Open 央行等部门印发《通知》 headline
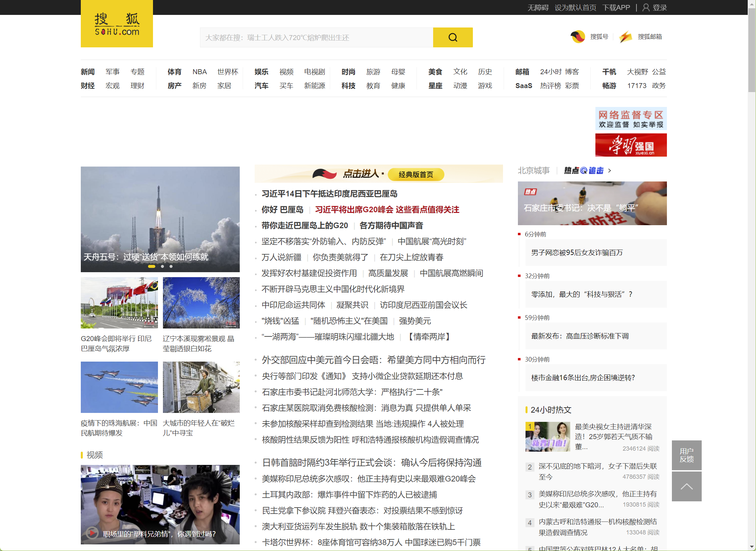Screen dimensions: 756x551 (x=362, y=376)
